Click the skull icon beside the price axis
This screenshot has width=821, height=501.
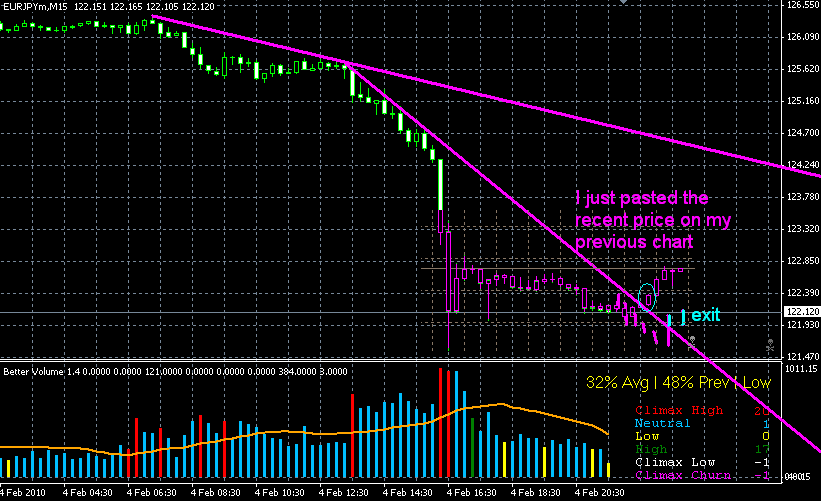pos(770,344)
